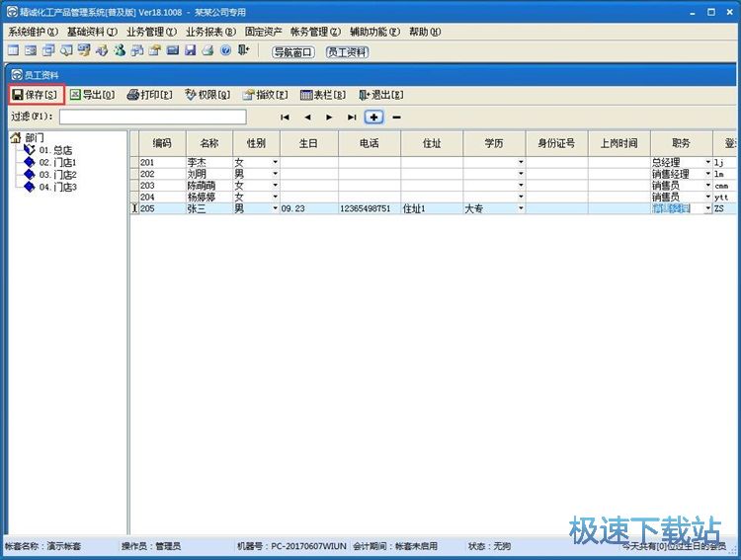
Task: Open the Fingerprint (指纹) tool
Action: coord(266,95)
